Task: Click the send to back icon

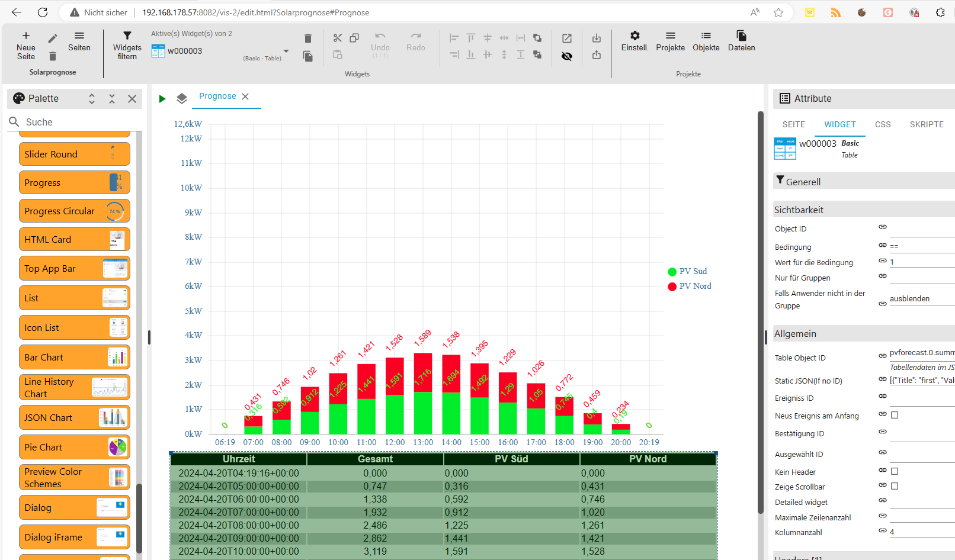Action: click(537, 54)
